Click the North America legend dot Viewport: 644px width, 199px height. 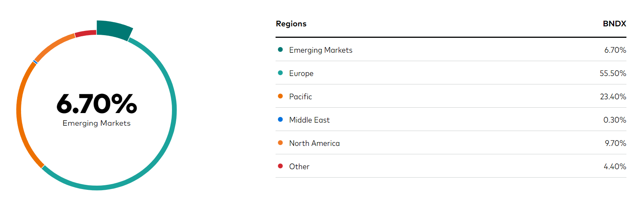click(x=280, y=143)
